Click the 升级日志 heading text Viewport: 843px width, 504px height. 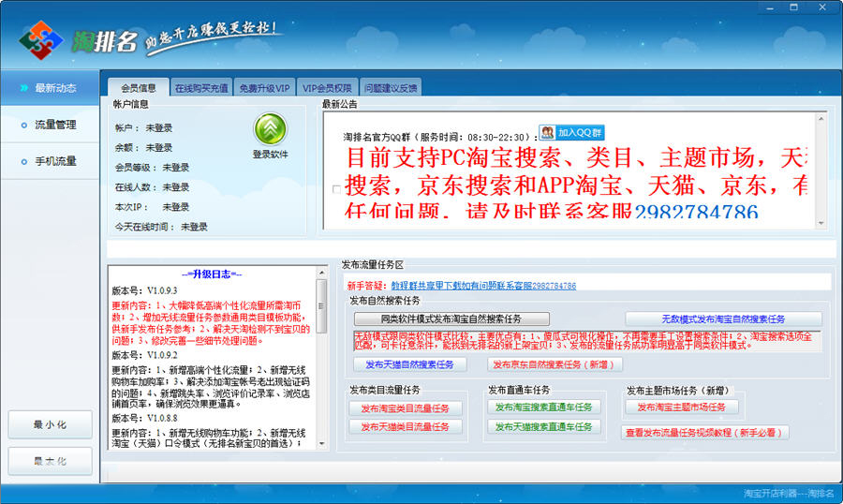(212, 274)
